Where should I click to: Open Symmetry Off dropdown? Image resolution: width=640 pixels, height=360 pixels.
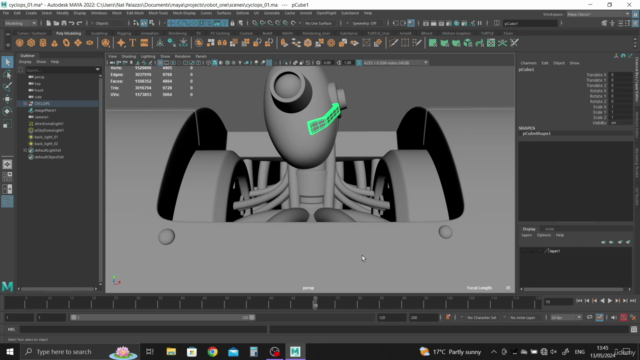[x=367, y=23]
